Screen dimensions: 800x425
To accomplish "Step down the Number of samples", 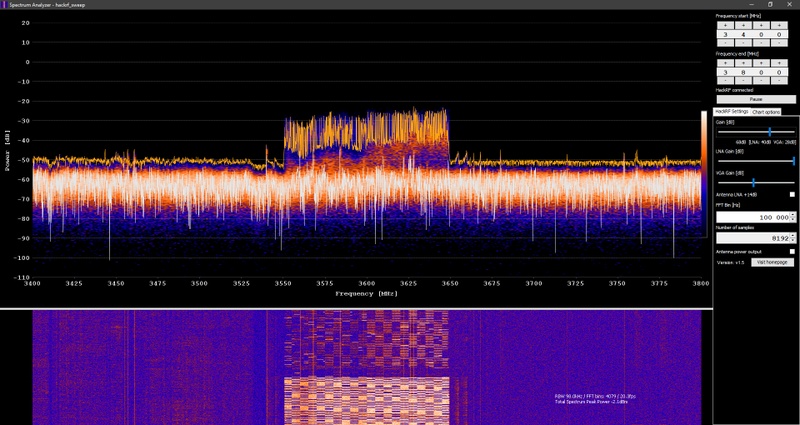I will click(x=793, y=240).
